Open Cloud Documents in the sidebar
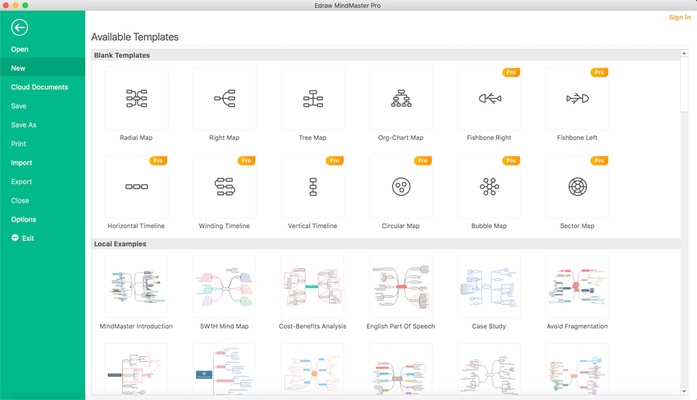 [40, 87]
